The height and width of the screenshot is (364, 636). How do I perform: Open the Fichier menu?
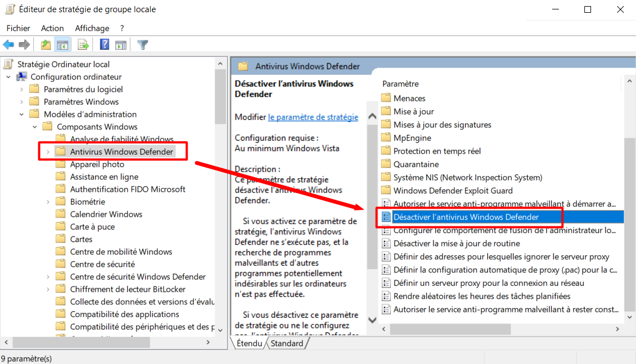point(18,28)
